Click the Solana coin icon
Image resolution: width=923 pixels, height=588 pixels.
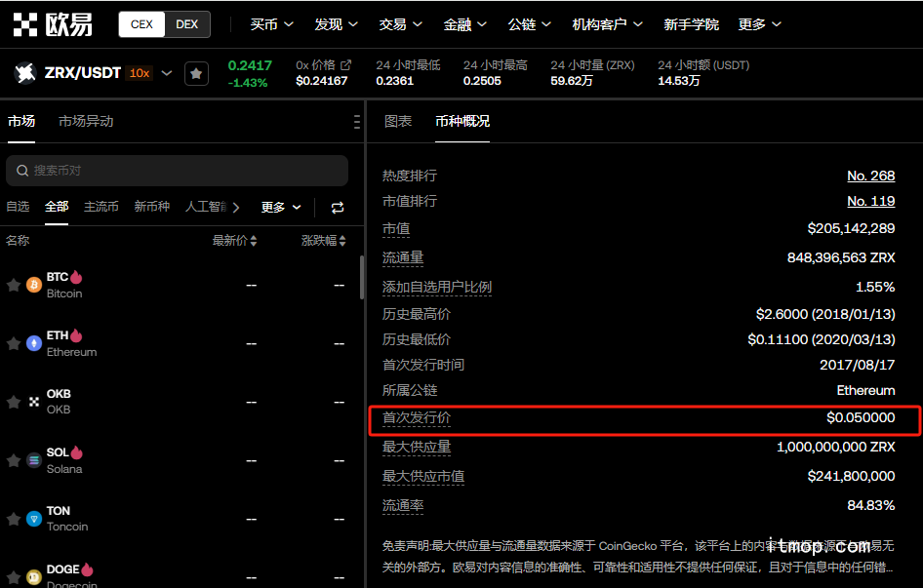[x=34, y=460]
